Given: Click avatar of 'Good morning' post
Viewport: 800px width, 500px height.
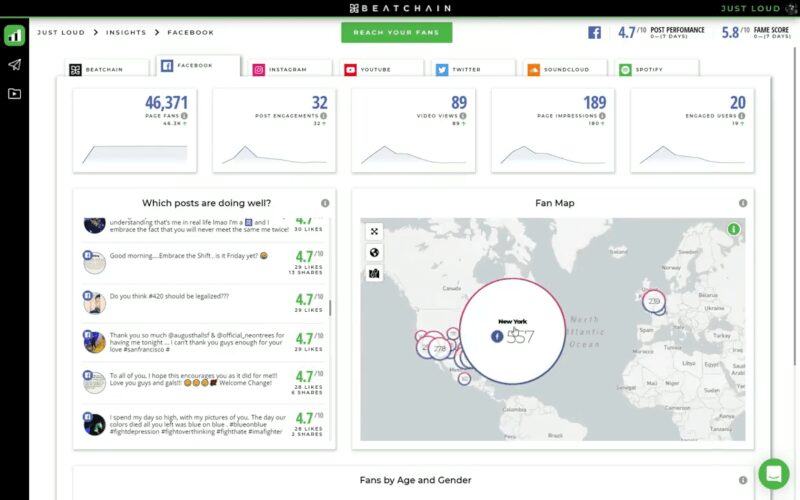Looking at the screenshot, I should [94, 262].
